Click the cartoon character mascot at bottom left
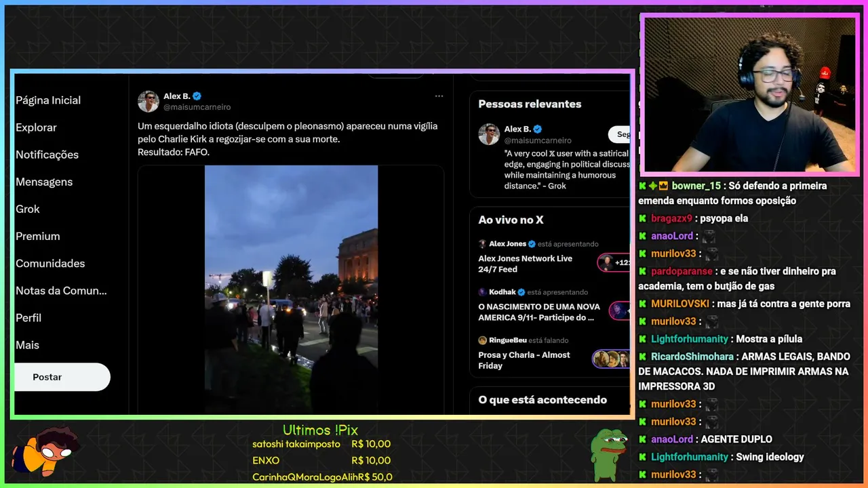The height and width of the screenshot is (488, 868). (46, 451)
